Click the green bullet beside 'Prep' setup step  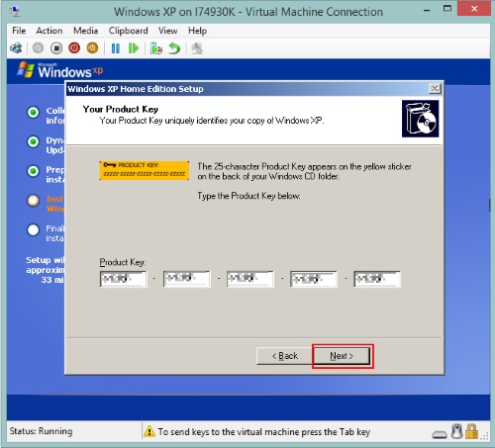coord(33,171)
